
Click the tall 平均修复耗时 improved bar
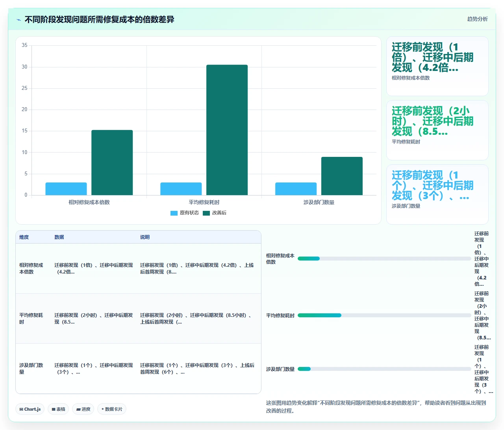click(x=227, y=130)
